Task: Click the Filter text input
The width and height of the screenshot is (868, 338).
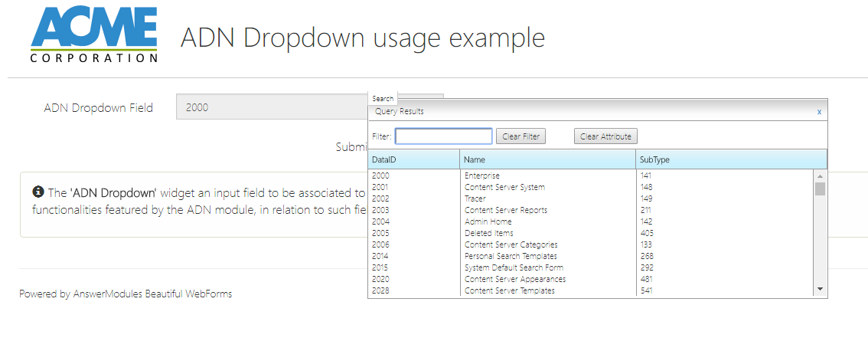Action: [x=443, y=136]
